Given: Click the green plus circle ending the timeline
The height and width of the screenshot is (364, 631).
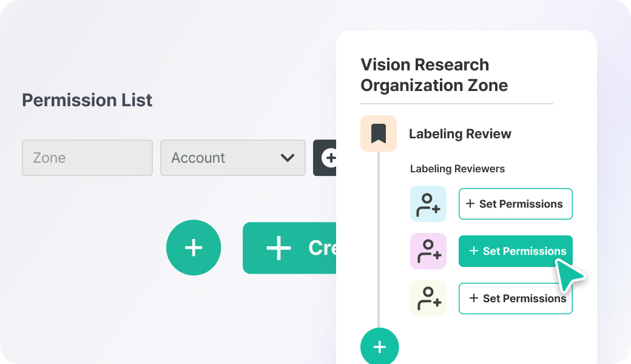Looking at the screenshot, I should pos(380,347).
